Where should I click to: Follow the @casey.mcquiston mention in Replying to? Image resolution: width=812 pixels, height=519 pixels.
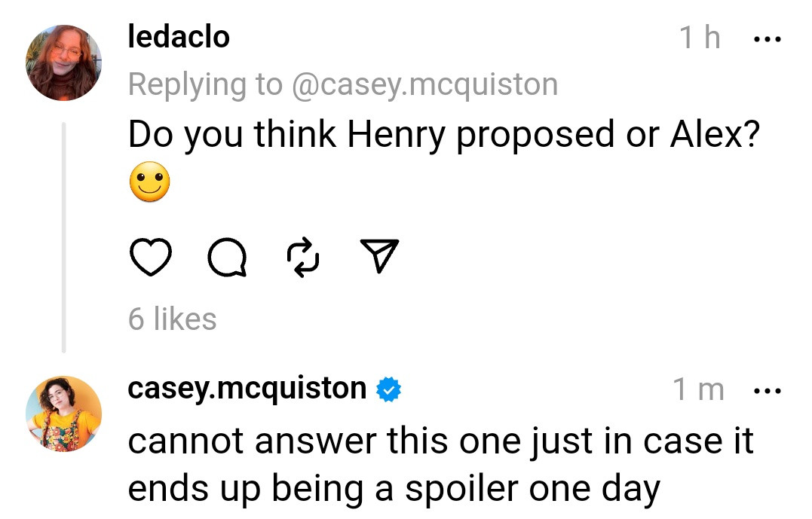[424, 84]
